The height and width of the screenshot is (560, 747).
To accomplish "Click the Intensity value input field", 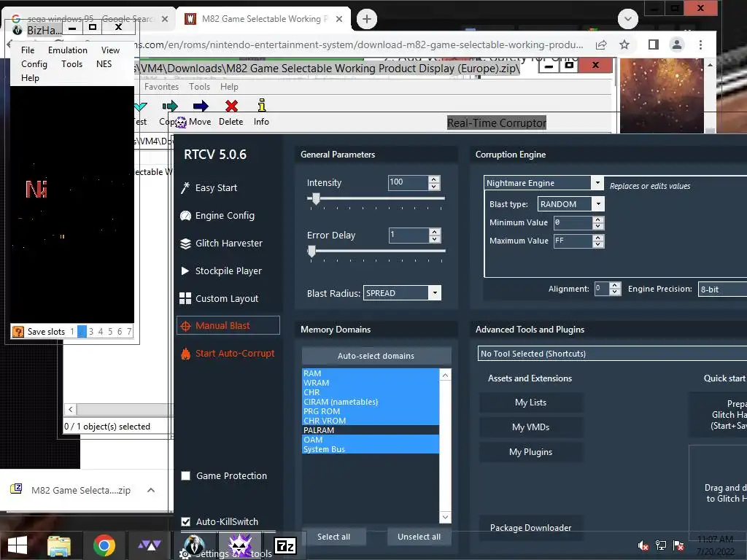I will click(x=409, y=183).
